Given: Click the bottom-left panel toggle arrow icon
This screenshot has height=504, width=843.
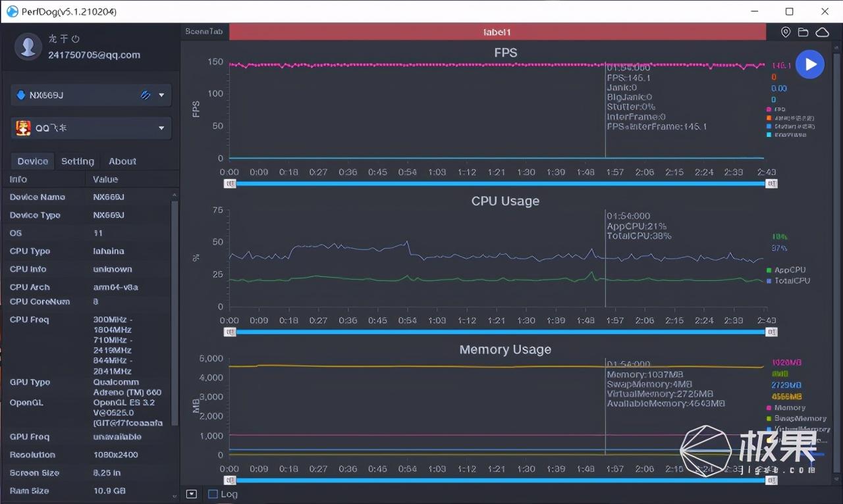Looking at the screenshot, I should [x=191, y=494].
